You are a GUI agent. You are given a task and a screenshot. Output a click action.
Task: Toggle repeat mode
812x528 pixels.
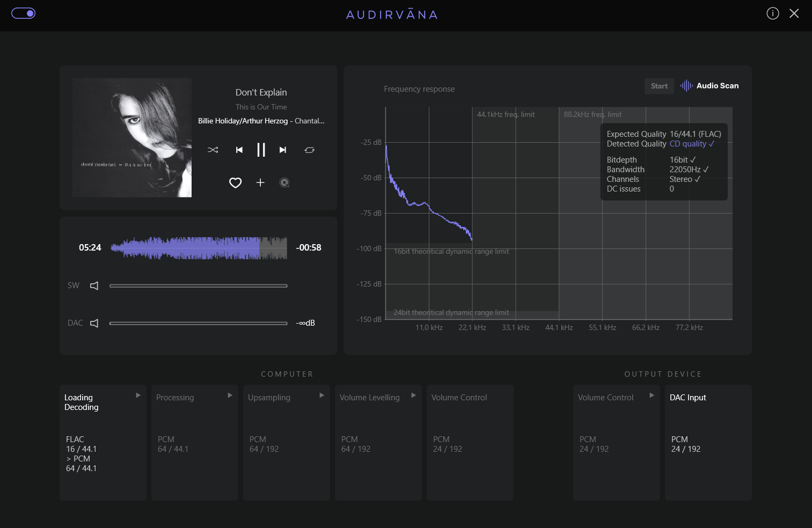click(310, 150)
